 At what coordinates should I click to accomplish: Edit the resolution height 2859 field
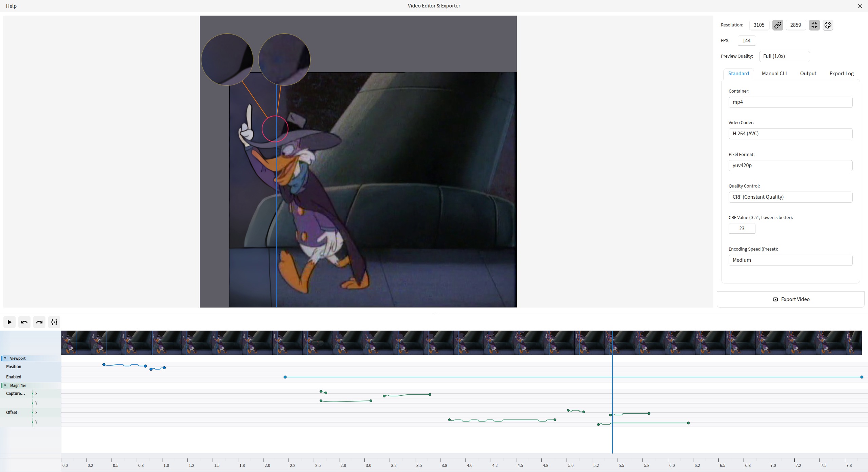pyautogui.click(x=795, y=25)
